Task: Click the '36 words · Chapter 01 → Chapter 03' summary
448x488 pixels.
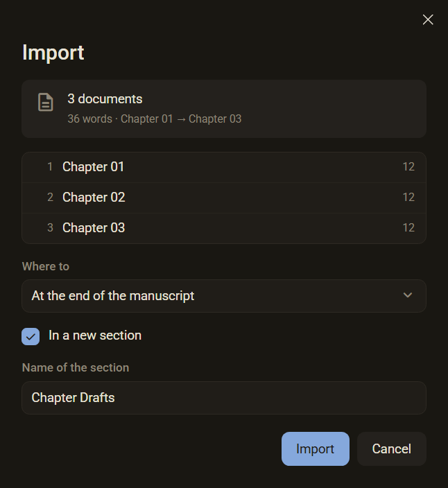Action: point(155,119)
